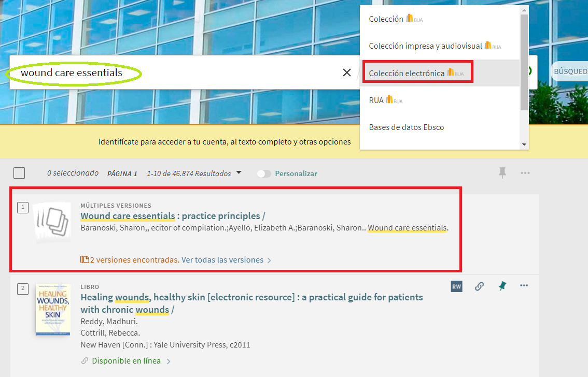
Task: Select the numbered box for result 1
Action: 23,208
